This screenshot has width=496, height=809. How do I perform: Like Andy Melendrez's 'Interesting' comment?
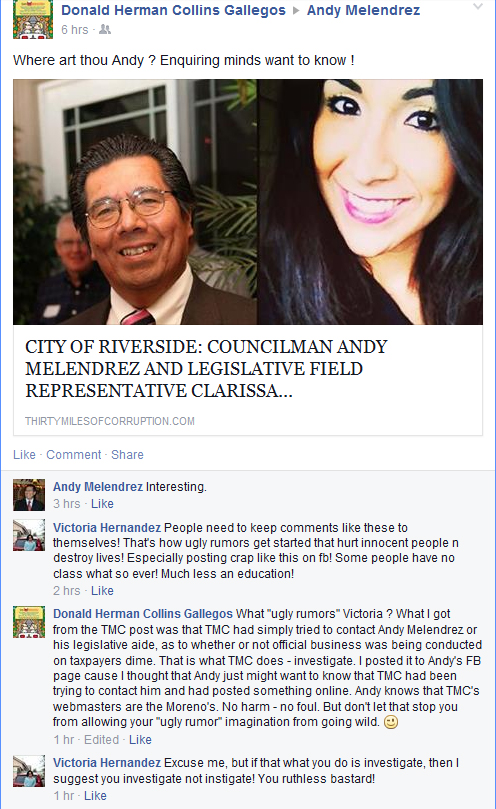point(102,504)
